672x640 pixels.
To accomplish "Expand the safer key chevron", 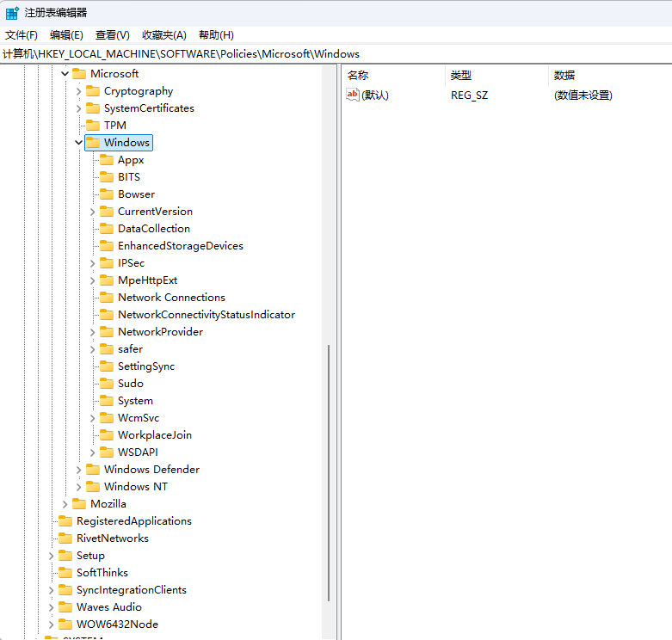I will [x=92, y=349].
